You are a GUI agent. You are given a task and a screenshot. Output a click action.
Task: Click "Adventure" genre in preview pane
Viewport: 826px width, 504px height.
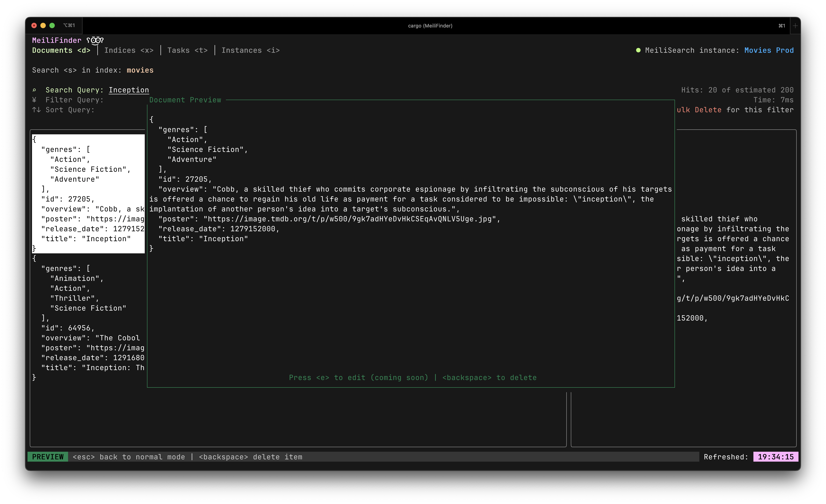(x=192, y=160)
